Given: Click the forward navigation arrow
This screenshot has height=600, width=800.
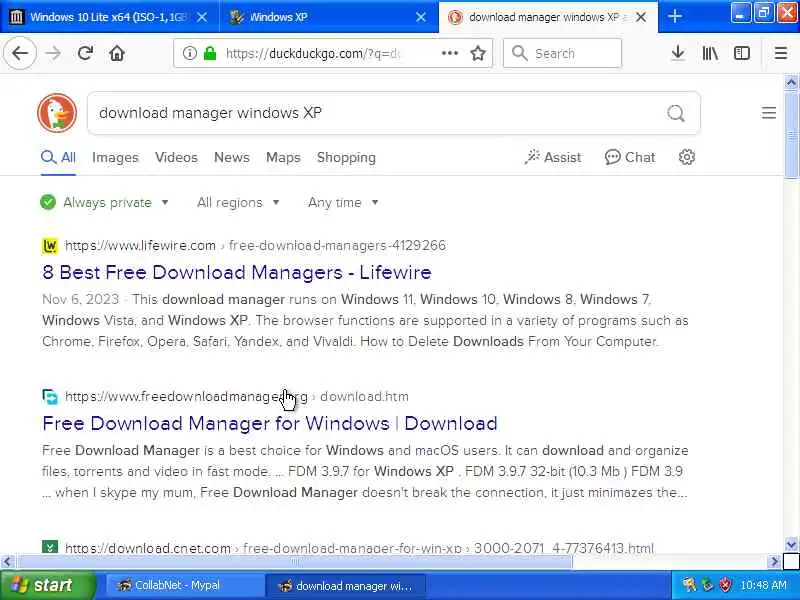Looking at the screenshot, I should click(53, 53).
